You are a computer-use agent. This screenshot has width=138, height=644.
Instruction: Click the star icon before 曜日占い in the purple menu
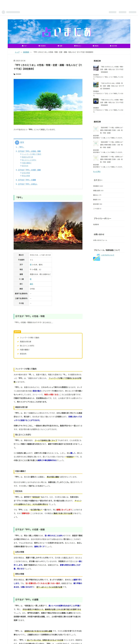(75, 46)
